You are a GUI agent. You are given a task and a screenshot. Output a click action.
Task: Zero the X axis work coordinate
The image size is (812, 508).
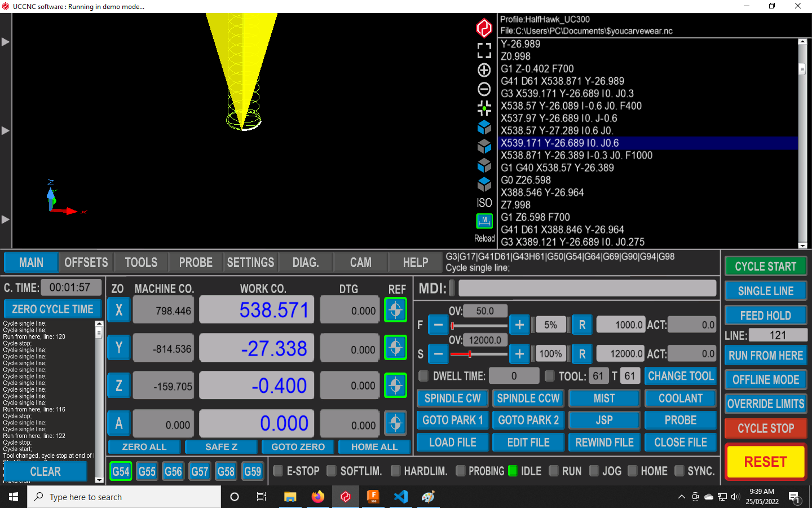(x=119, y=310)
